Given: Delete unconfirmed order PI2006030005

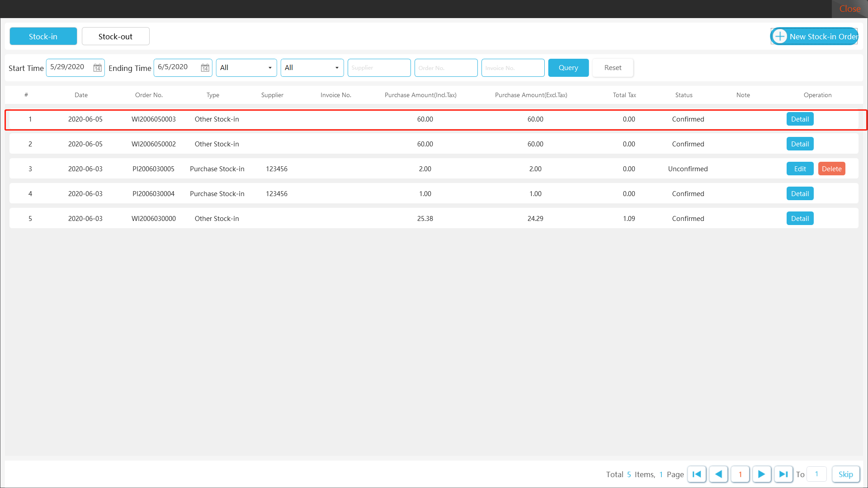Looking at the screenshot, I should coord(831,169).
